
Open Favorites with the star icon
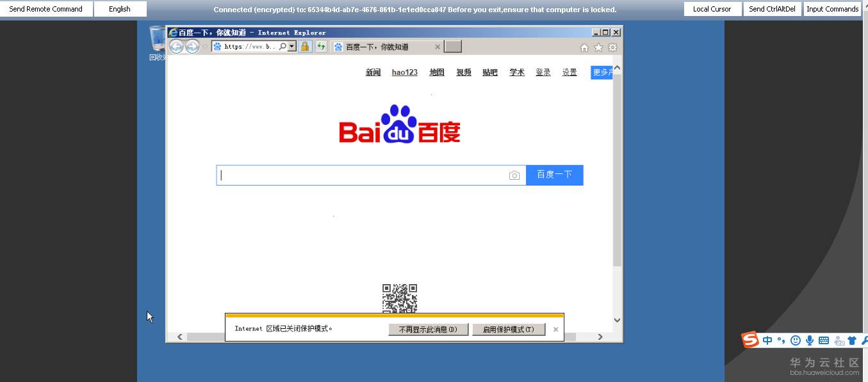[x=598, y=47]
